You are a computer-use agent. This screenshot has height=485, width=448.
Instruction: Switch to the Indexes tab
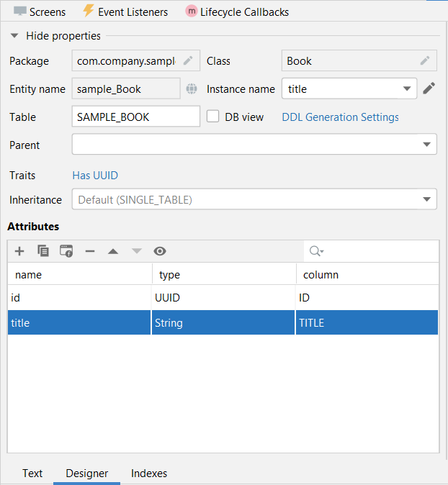click(x=149, y=473)
